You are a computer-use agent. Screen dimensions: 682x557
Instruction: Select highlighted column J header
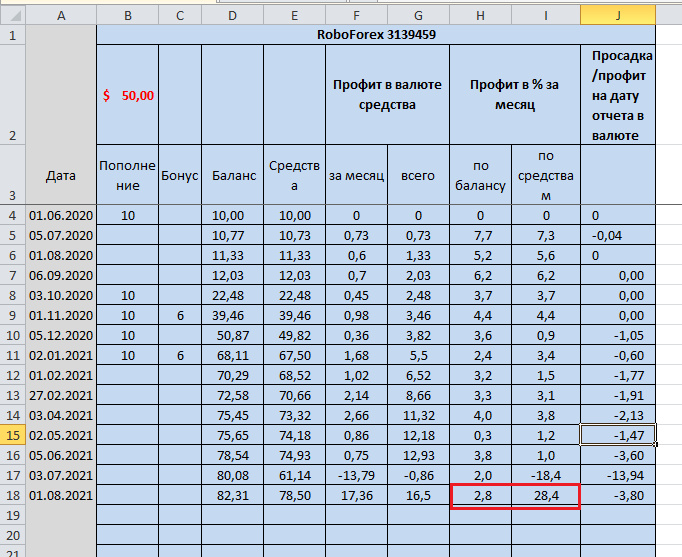tap(618, 16)
